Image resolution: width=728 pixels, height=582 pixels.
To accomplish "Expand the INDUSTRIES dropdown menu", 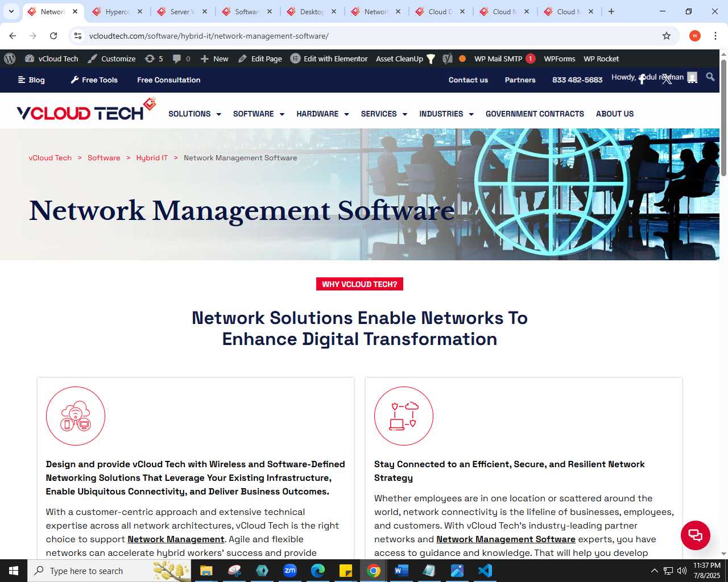I will click(x=446, y=114).
